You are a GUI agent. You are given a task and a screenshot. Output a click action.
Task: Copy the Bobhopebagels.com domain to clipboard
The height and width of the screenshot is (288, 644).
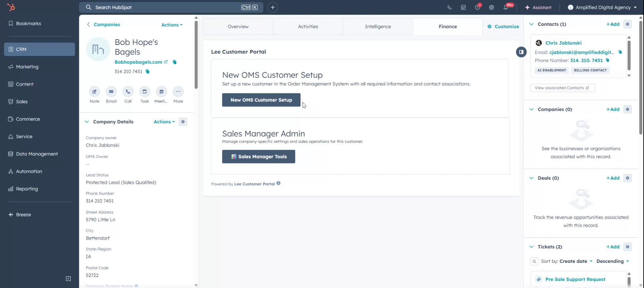pos(174,62)
